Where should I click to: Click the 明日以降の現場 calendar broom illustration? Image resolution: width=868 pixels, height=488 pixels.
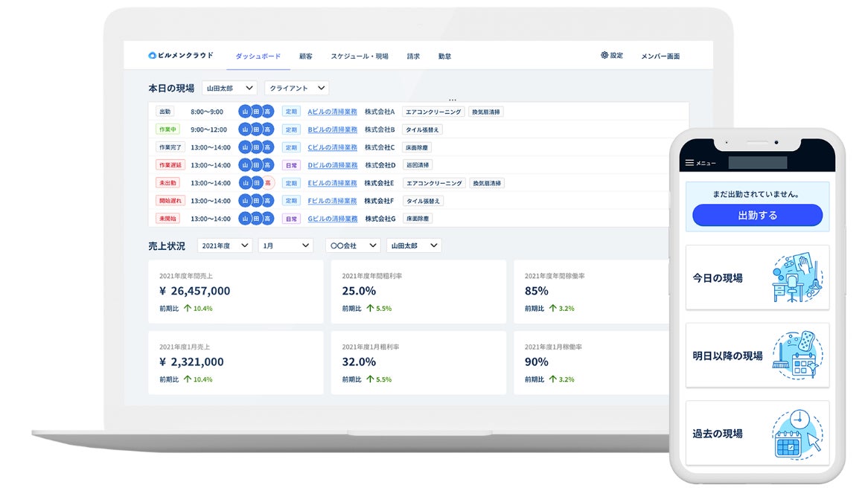797,355
